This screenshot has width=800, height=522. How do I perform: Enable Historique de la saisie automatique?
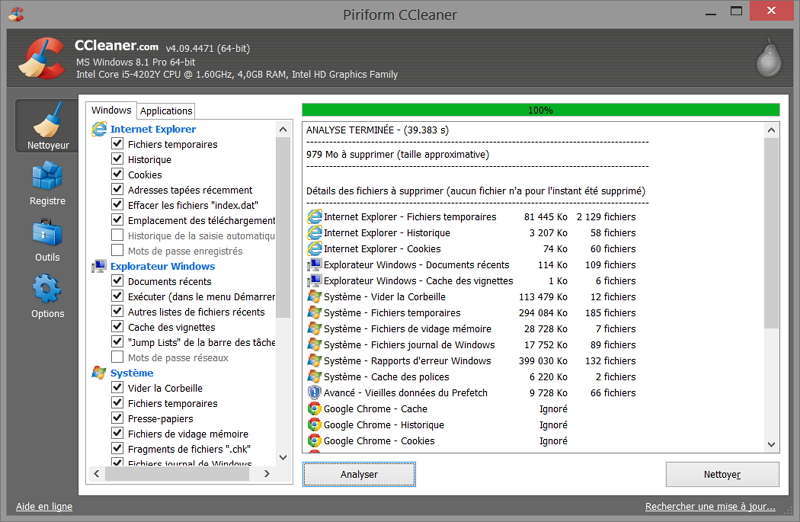(x=117, y=235)
